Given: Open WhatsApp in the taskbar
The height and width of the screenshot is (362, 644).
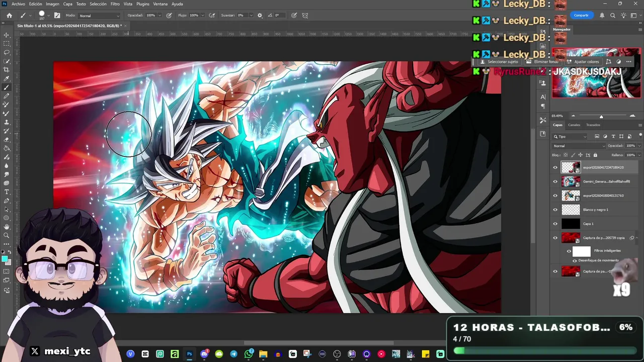Looking at the screenshot, I should tap(249, 354).
